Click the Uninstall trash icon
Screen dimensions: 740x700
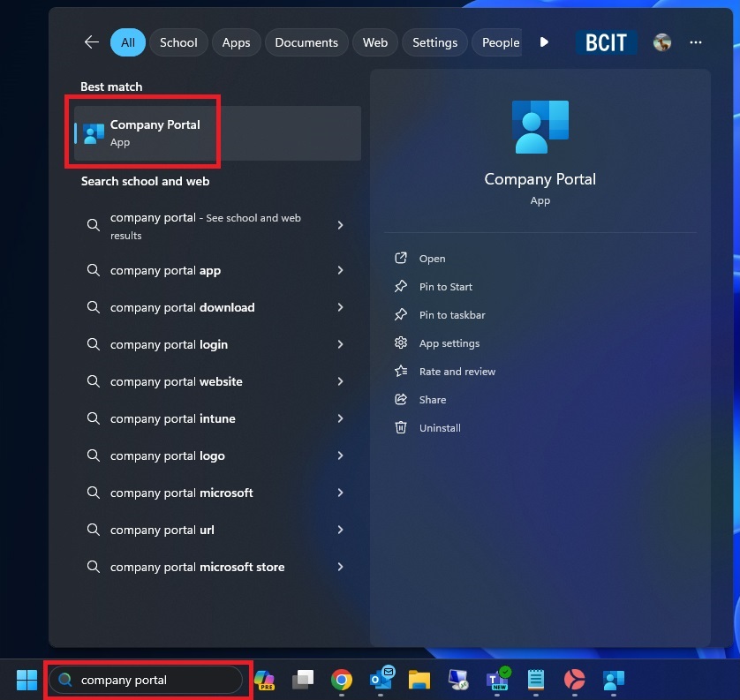(x=402, y=428)
